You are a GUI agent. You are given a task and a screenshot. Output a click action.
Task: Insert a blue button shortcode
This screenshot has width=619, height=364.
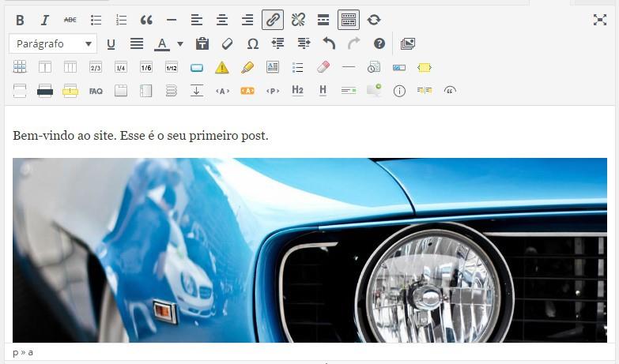197,68
